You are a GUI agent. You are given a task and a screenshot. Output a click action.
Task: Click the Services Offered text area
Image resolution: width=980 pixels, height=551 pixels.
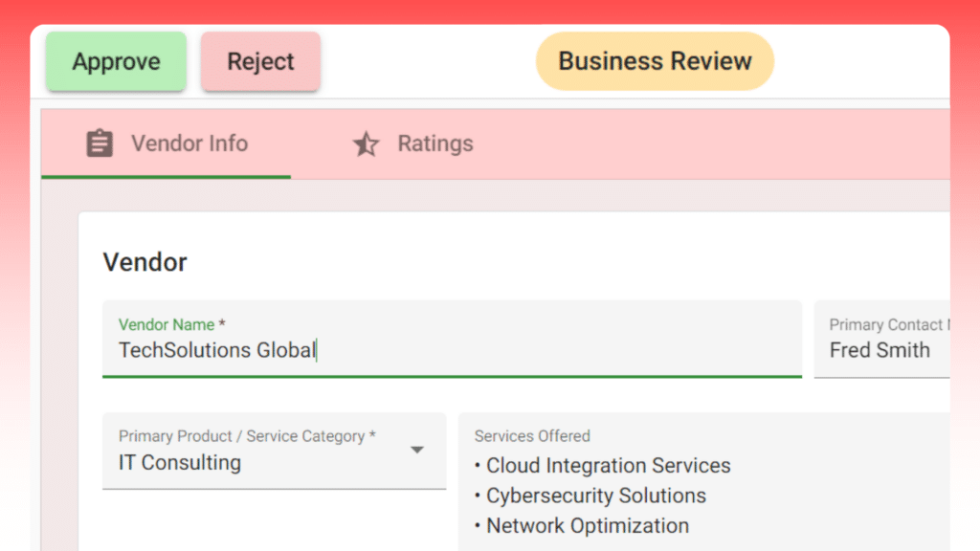[704, 482]
